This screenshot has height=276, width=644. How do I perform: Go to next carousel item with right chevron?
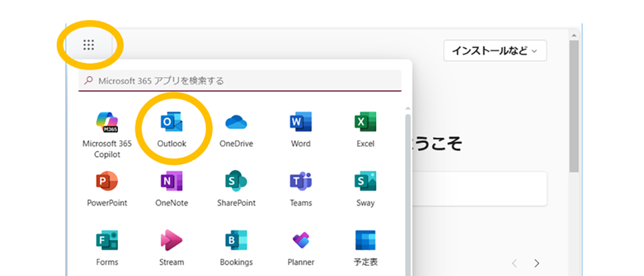tap(536, 263)
